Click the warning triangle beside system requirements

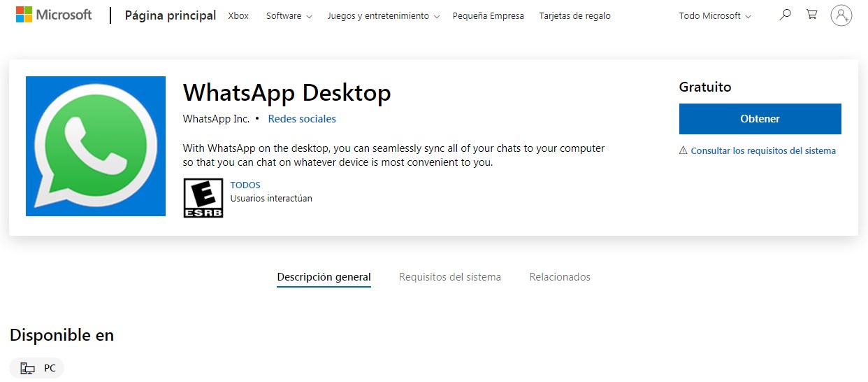pyautogui.click(x=683, y=150)
